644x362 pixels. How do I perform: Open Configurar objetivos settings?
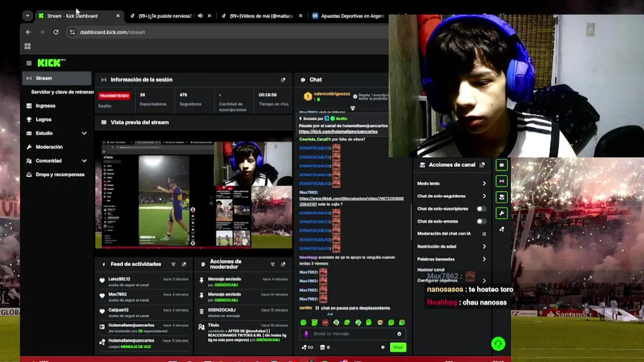pos(452,281)
